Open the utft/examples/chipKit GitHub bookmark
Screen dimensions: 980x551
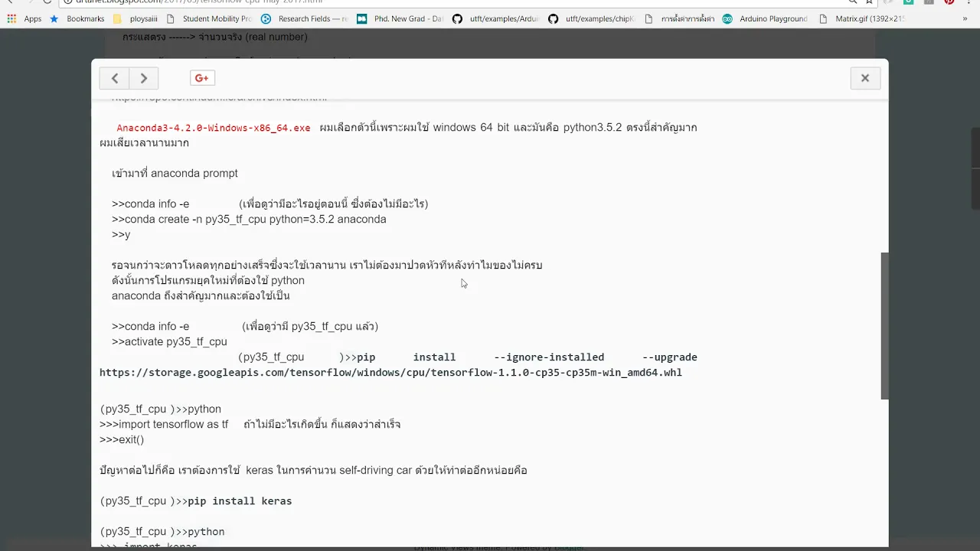(591, 18)
